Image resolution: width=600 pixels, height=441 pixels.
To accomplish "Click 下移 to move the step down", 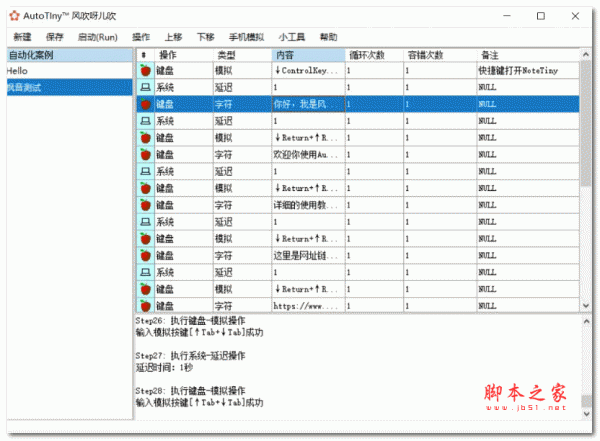I will click(205, 37).
